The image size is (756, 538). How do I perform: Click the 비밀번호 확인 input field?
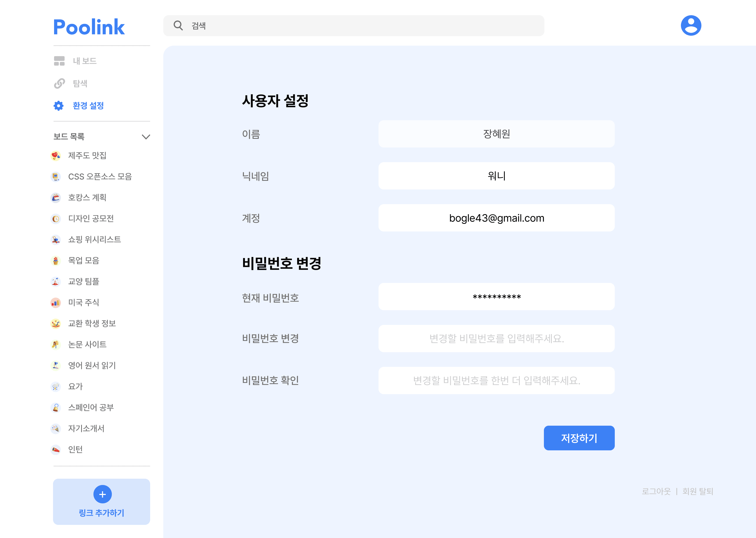point(496,381)
